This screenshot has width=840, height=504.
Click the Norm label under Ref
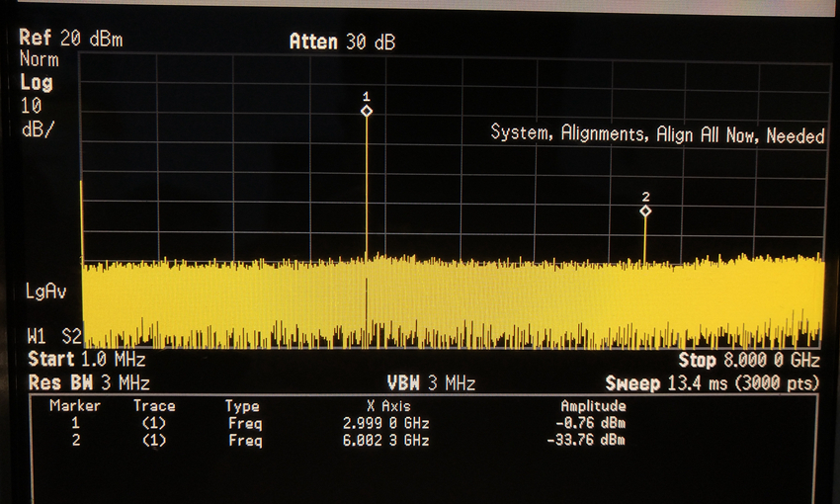point(38,60)
